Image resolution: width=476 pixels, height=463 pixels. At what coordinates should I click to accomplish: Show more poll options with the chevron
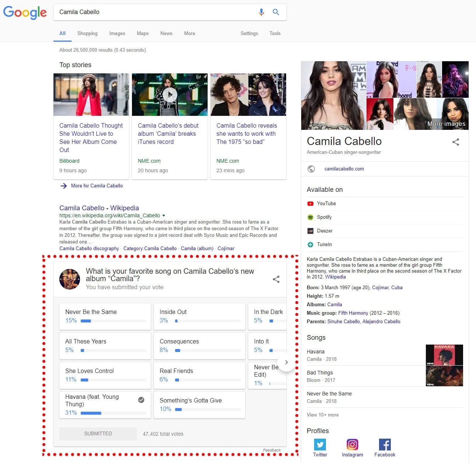coord(286,362)
